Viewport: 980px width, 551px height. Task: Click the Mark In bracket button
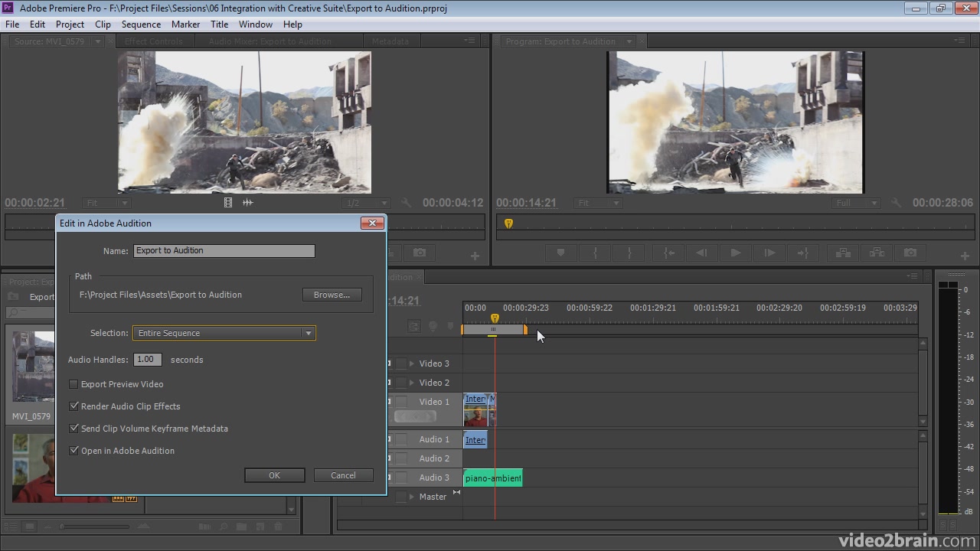tap(595, 253)
